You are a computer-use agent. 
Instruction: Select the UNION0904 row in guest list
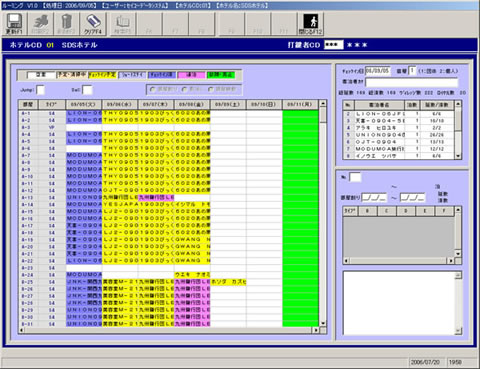(399, 135)
